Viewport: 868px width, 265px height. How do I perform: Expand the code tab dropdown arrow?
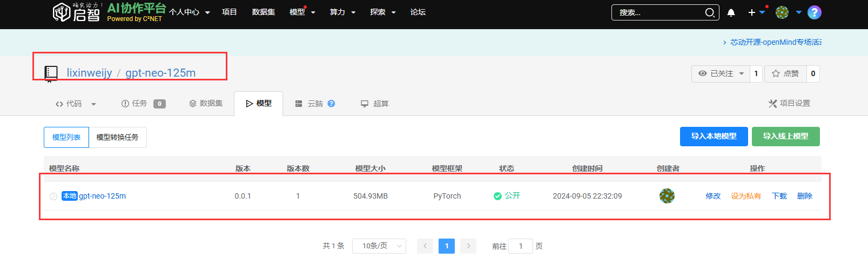tap(93, 104)
